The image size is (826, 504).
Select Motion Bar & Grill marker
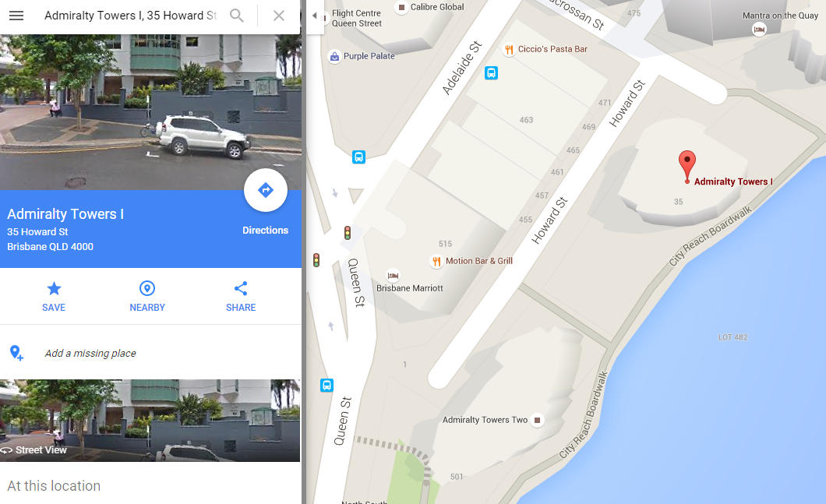pyautogui.click(x=436, y=261)
